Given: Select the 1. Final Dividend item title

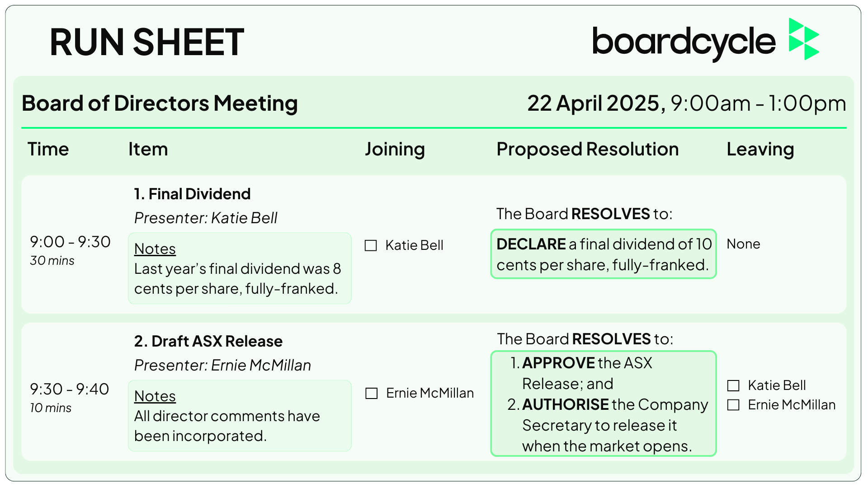Looking at the screenshot, I should [192, 194].
